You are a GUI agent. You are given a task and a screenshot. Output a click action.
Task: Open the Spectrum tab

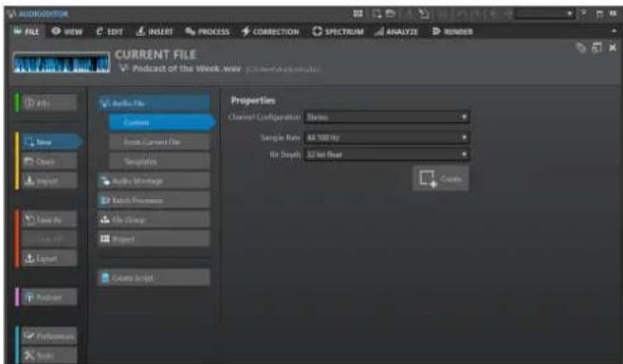[338, 31]
